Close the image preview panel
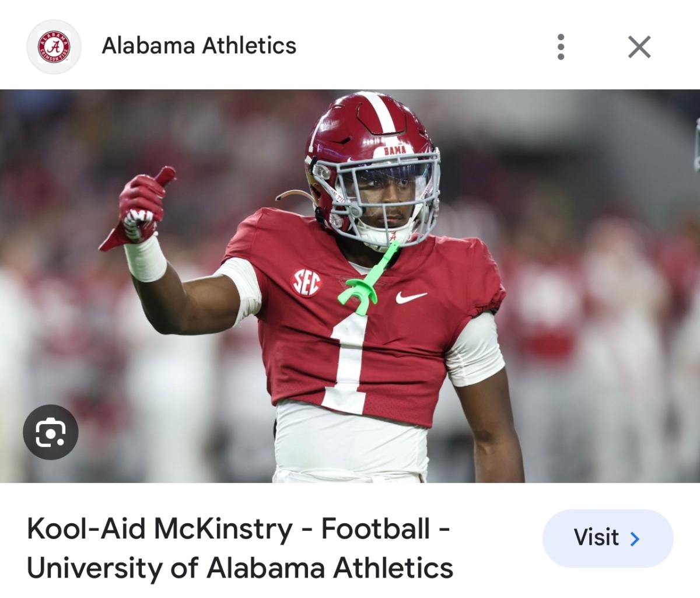This screenshot has width=700, height=598. 639,47
